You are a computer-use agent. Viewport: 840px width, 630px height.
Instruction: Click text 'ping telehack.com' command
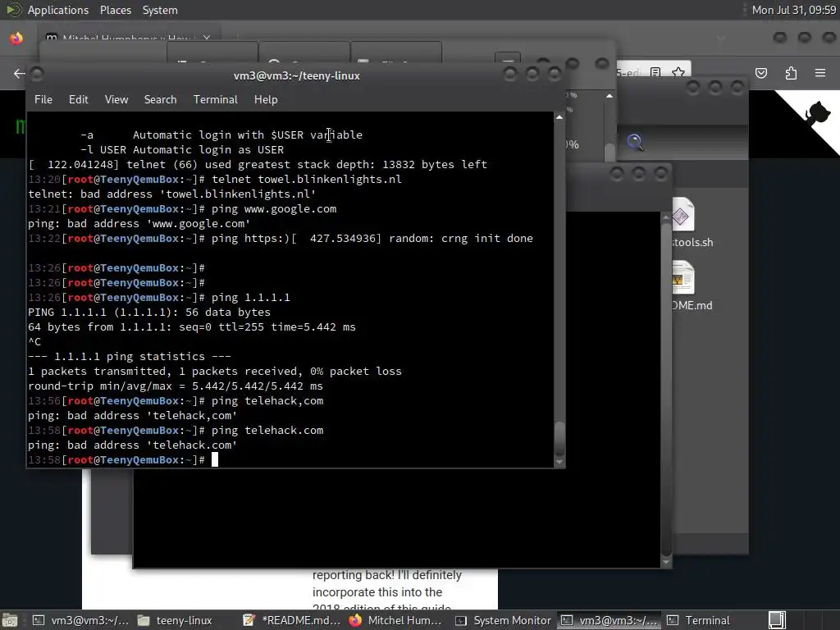(267, 430)
